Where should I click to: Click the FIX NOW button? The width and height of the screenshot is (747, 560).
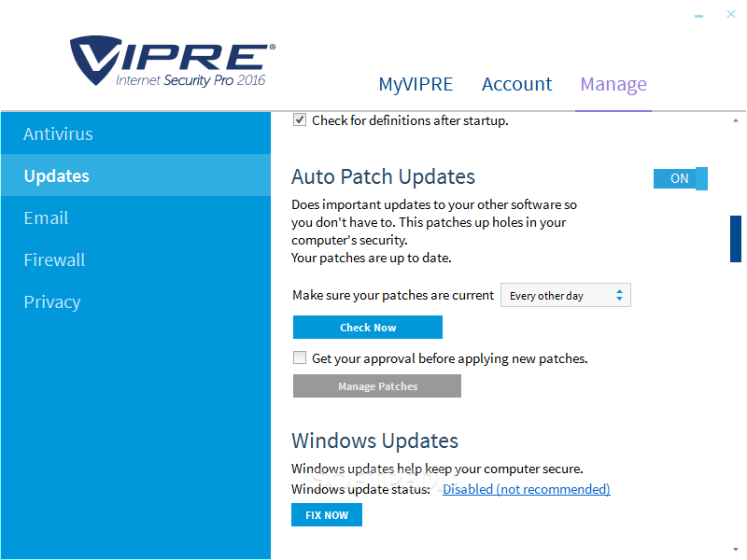tap(327, 515)
